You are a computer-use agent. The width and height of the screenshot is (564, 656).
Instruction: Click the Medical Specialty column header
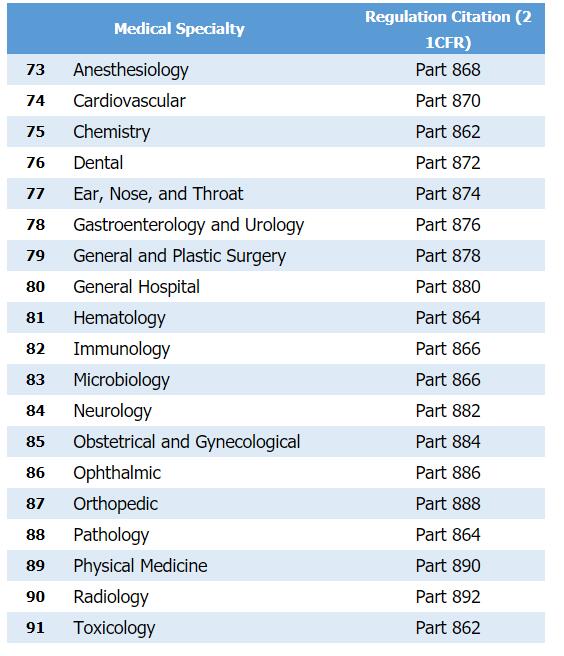pyautogui.click(x=179, y=29)
